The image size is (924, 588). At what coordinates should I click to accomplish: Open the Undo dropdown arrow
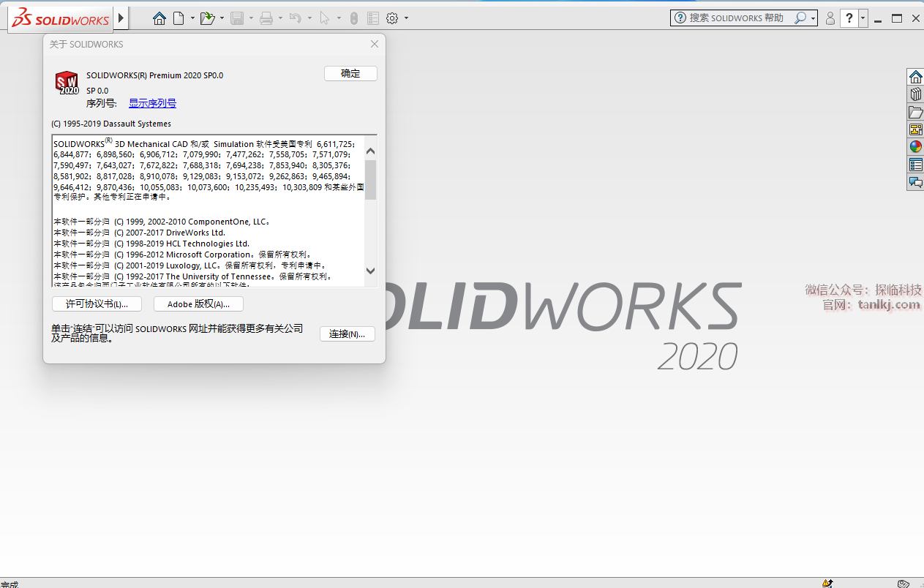[309, 18]
